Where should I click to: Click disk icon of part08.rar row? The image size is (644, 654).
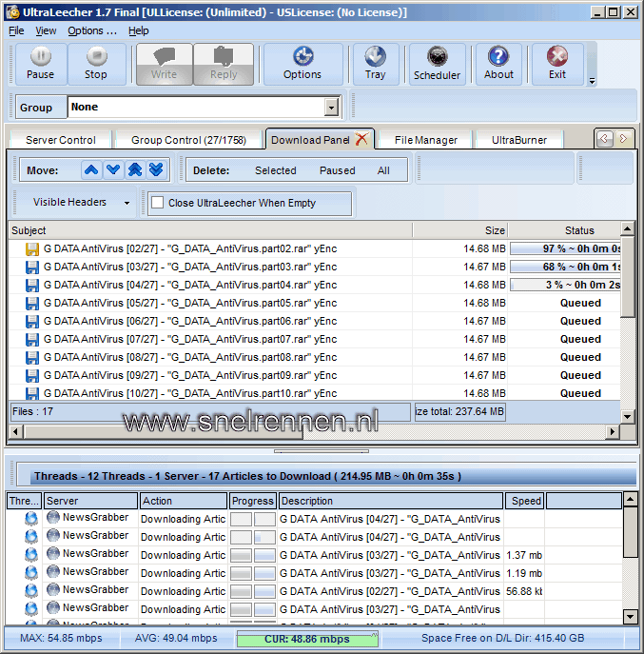point(32,358)
